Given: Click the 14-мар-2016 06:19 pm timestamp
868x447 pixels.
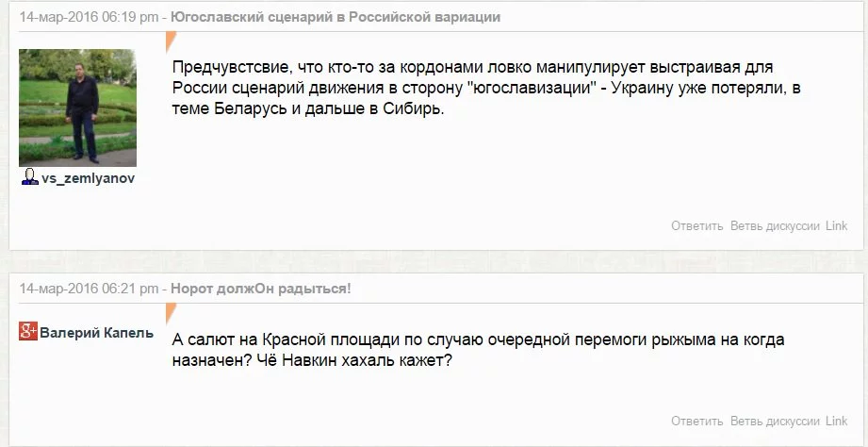Looking at the screenshot, I should click(x=90, y=17).
